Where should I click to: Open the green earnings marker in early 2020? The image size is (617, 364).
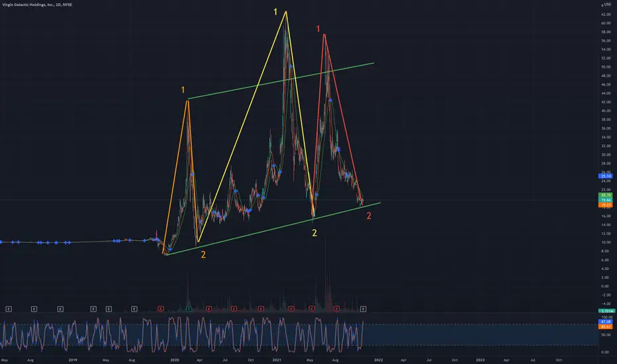pyautogui.click(x=189, y=309)
